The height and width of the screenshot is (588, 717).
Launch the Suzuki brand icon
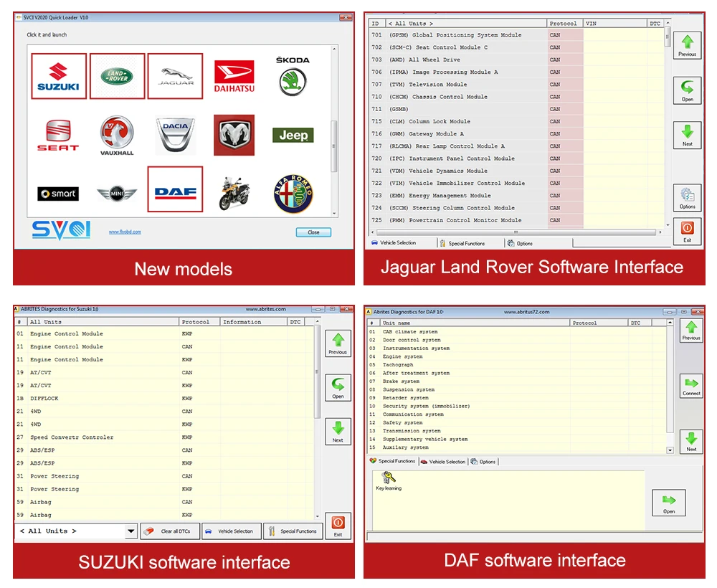pos(59,76)
